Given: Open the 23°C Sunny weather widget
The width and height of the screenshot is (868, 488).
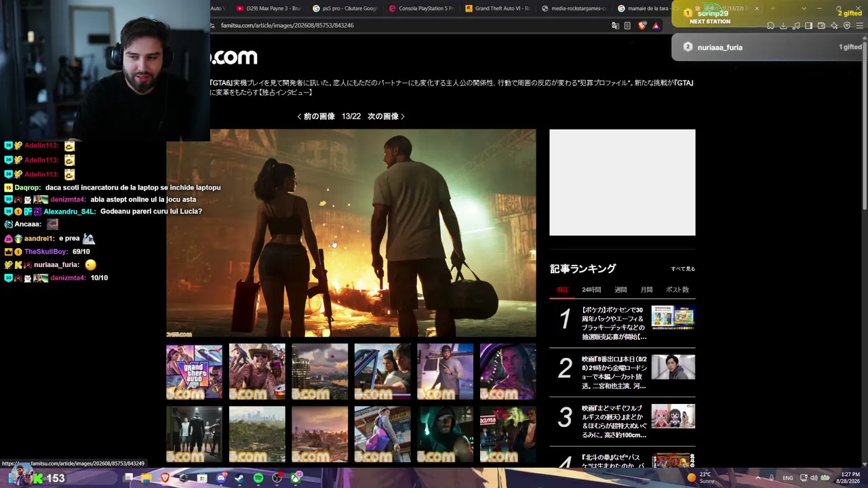Looking at the screenshot, I should [x=701, y=478].
